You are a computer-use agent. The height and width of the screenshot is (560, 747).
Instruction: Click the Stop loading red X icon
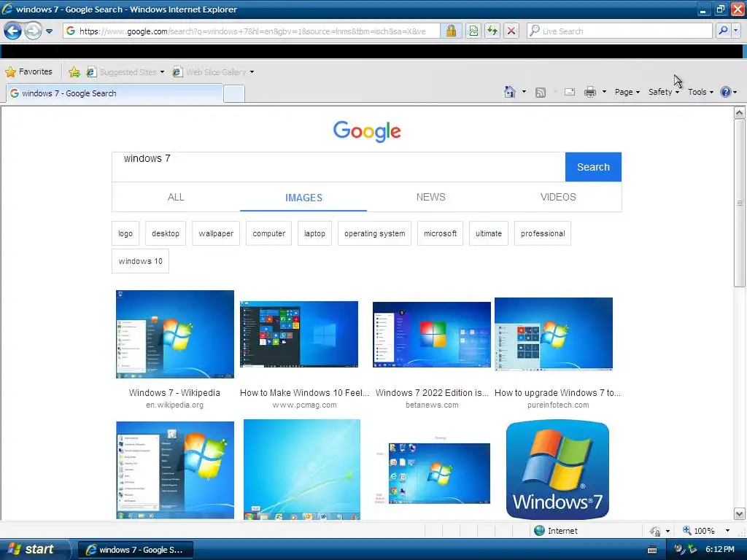point(511,31)
